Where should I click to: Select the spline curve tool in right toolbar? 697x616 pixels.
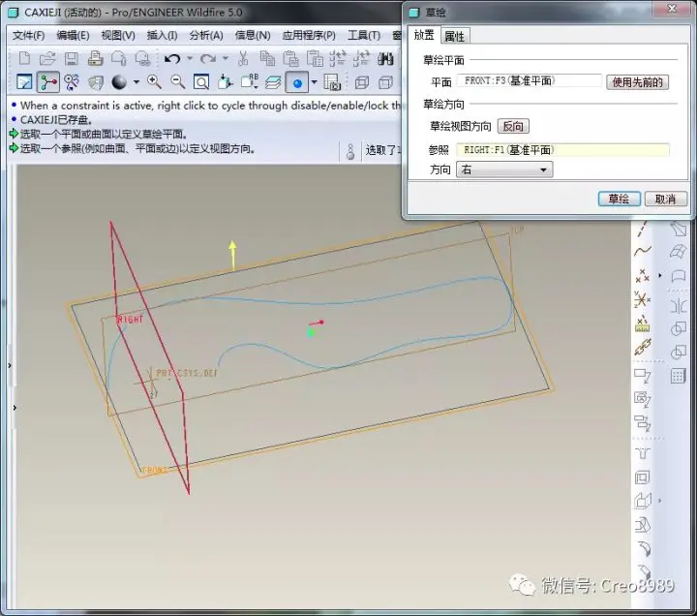click(x=643, y=251)
